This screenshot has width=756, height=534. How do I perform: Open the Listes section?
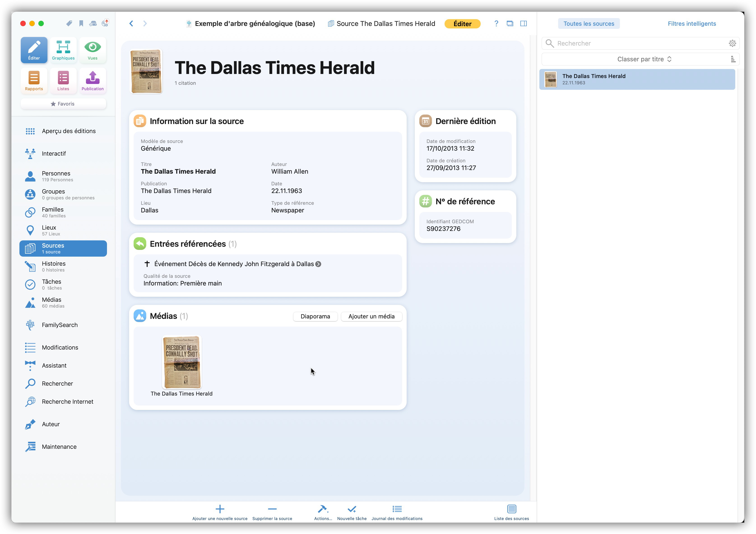pos(63,81)
